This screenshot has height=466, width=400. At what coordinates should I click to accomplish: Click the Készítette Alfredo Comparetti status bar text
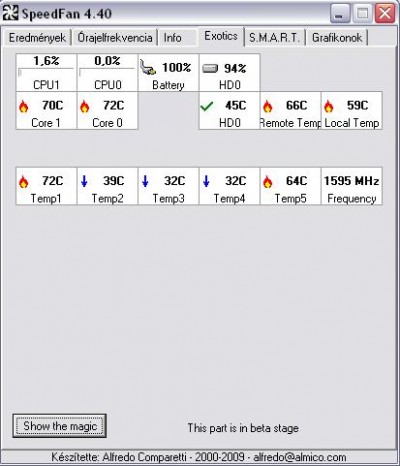point(199,457)
